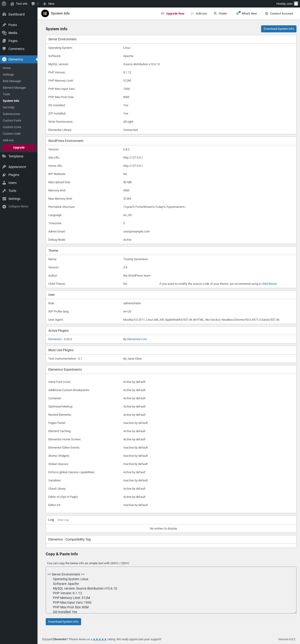Click the red Upgrade button in sidebar
This screenshot has height=644, width=300.
tap(19, 148)
